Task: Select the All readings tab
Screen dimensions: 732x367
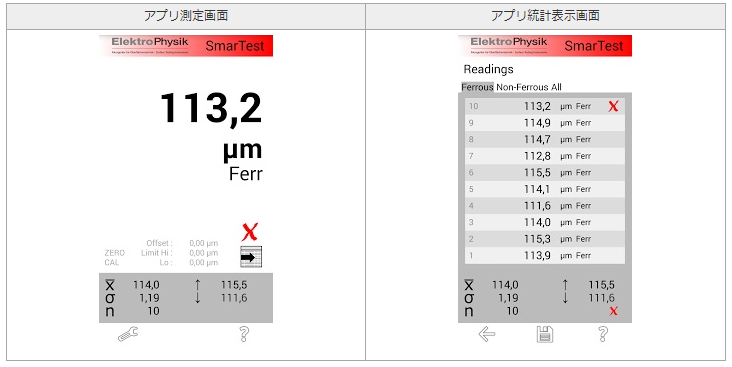Action: [x=556, y=87]
